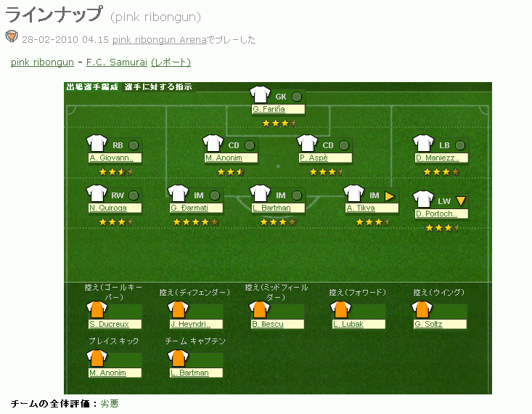Click the orange jersey of substitute G. Soltz
Viewport: 532px width, 414px height.
[422, 310]
